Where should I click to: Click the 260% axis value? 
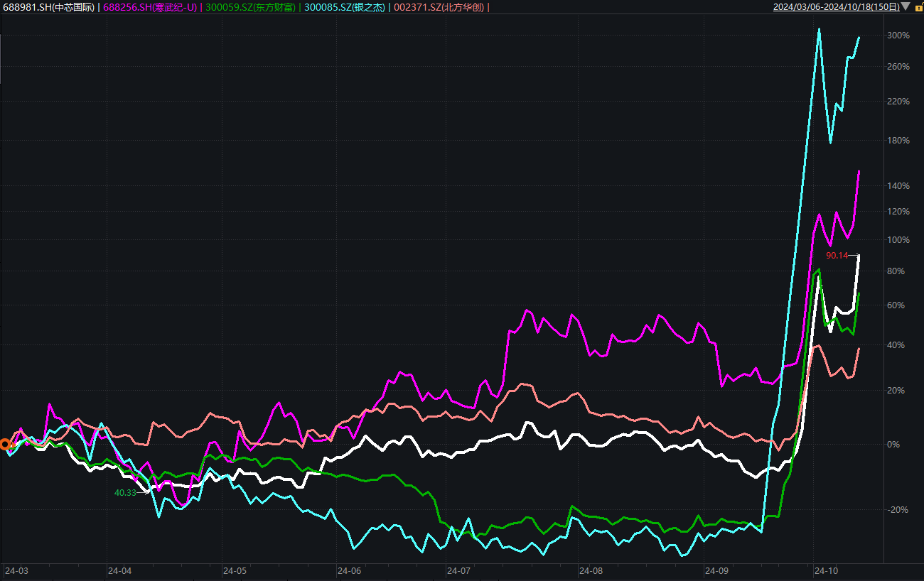pos(898,67)
